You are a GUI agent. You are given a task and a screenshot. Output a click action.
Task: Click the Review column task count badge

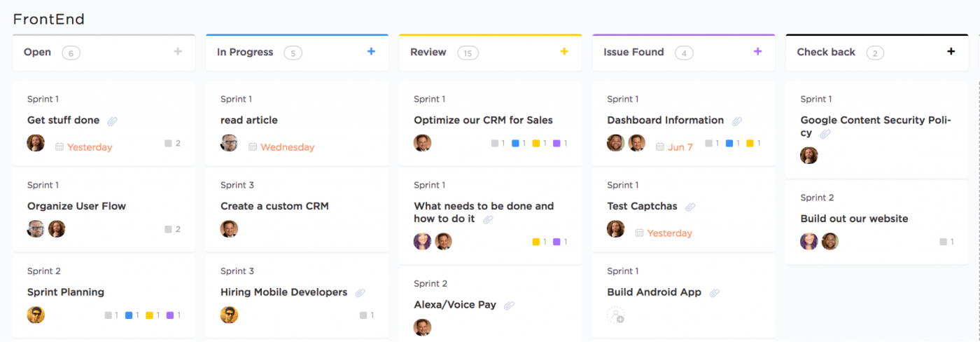tap(468, 53)
